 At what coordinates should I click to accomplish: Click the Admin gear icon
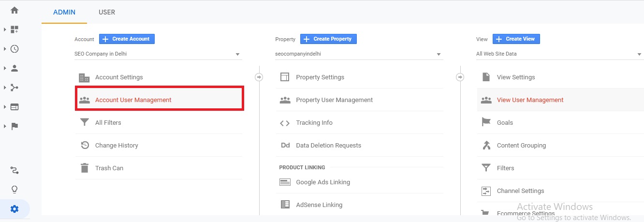pos(15,209)
